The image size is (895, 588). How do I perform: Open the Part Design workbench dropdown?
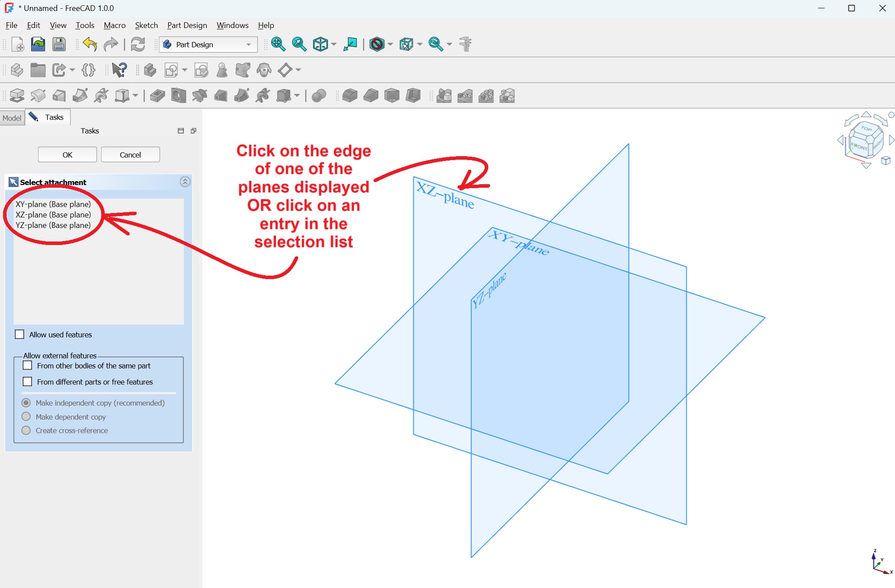(x=208, y=45)
